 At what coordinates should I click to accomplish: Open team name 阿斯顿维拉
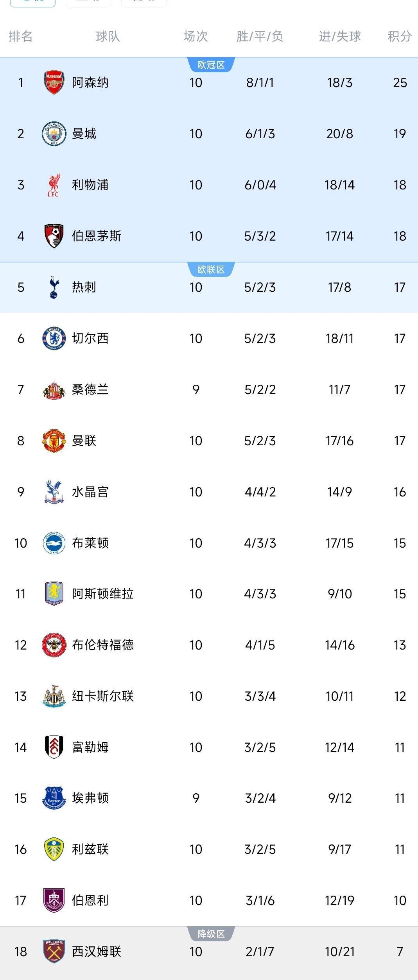pos(103,594)
